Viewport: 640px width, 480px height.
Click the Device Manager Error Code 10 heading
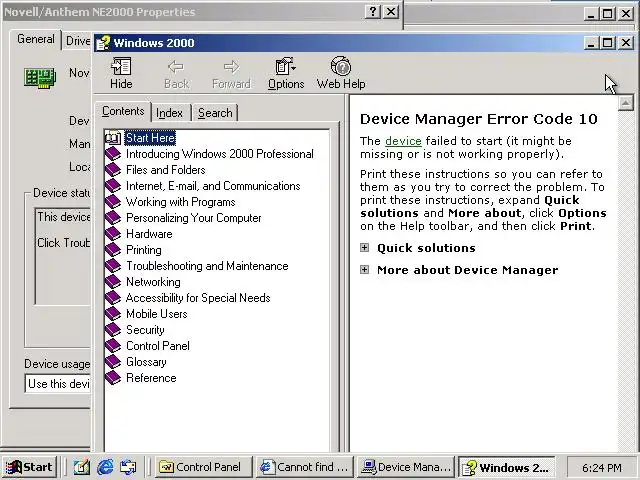pos(479,119)
